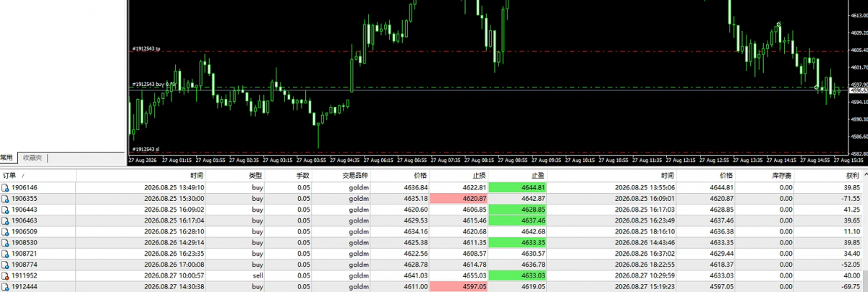The width and height of the screenshot is (868, 292).
Task: Click the close time 2026.08.27 15:19:23
Action: click(644, 287)
